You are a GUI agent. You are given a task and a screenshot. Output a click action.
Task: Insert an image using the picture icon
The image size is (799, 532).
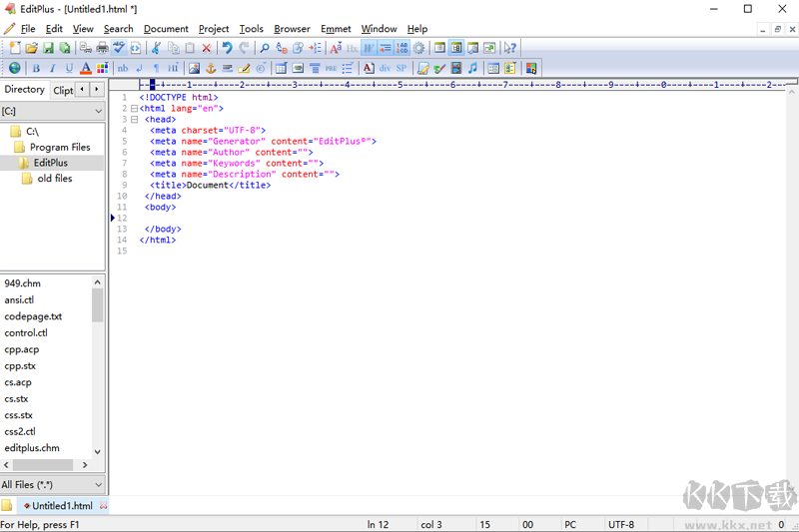pyautogui.click(x=195, y=69)
